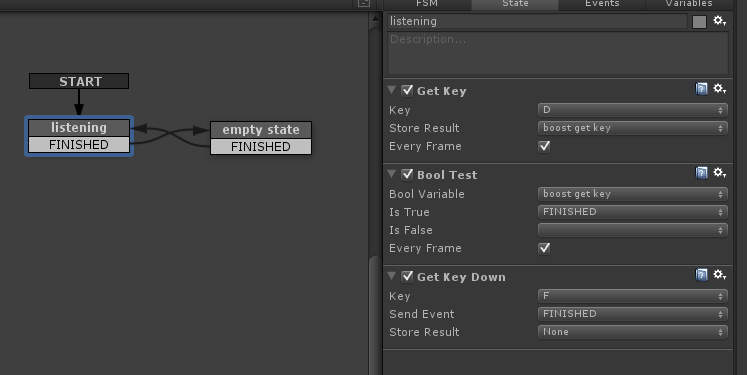747x375 pixels.
Task: Open settings gear for Get Key action
Action: [x=719, y=89]
